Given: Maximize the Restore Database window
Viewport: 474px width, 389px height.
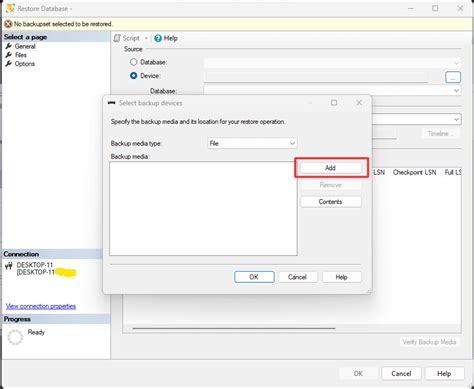Looking at the screenshot, I should 435,8.
